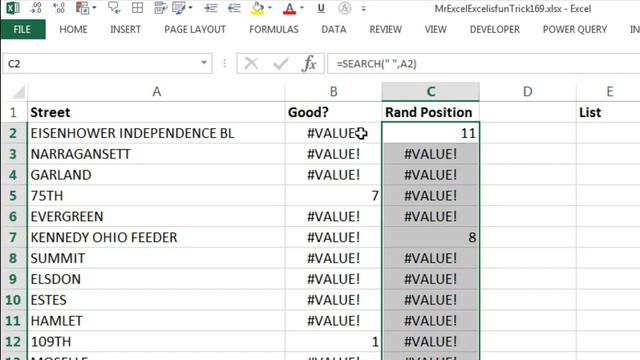Toggle Underline formatting
The width and height of the screenshot is (640, 360).
pos(321,8)
